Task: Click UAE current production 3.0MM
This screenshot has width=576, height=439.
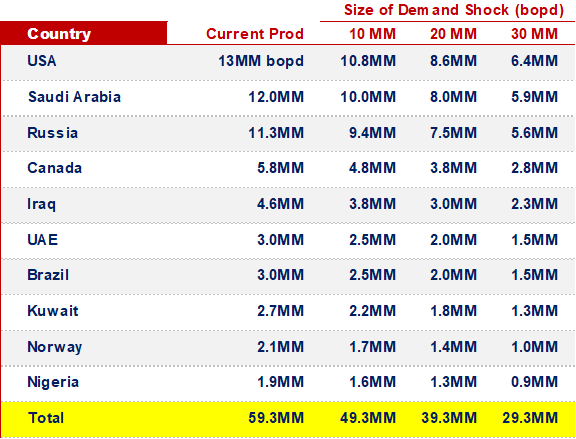Action: click(281, 240)
